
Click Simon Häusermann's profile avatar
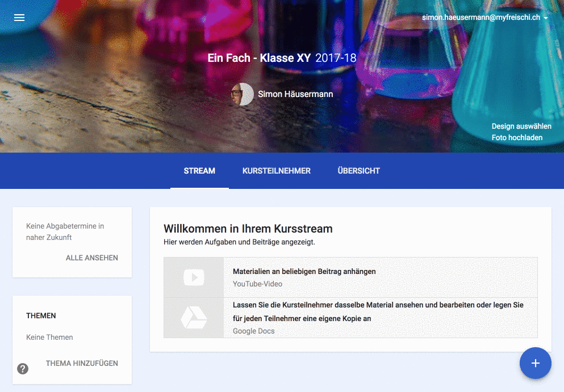pyautogui.click(x=243, y=94)
